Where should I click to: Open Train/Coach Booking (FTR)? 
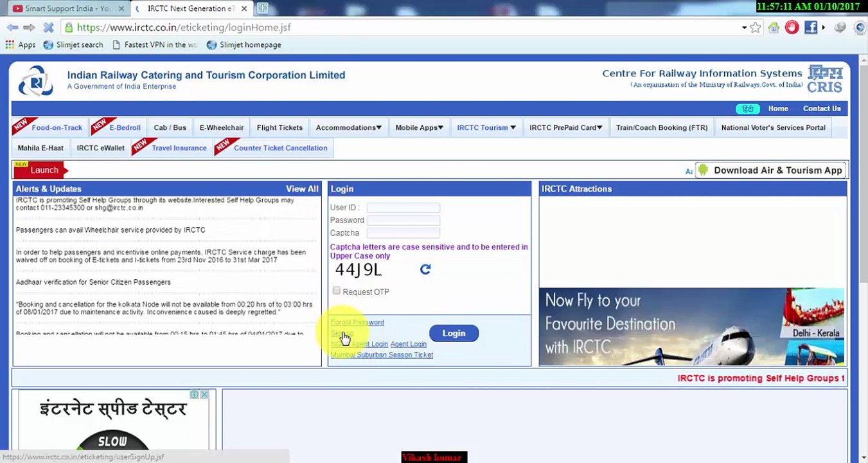point(662,127)
